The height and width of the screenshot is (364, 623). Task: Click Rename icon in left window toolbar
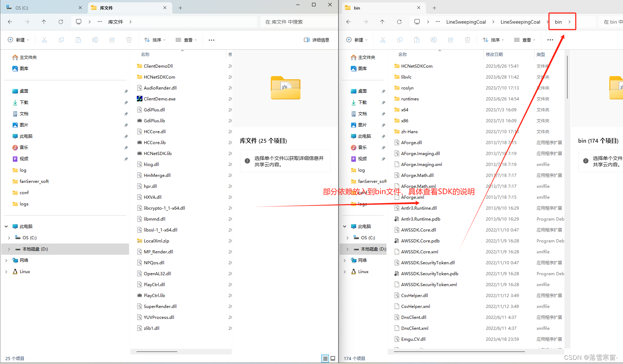tap(95, 40)
